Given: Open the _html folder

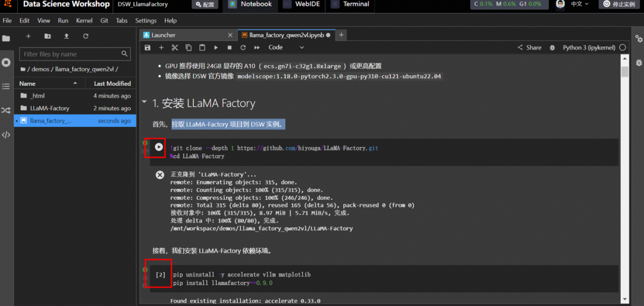Looking at the screenshot, I should pos(75,96).
